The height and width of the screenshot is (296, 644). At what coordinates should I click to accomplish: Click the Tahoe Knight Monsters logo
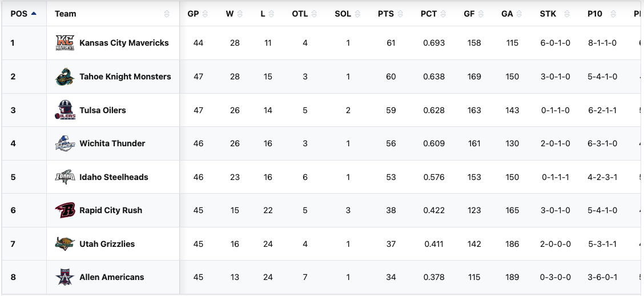65,77
